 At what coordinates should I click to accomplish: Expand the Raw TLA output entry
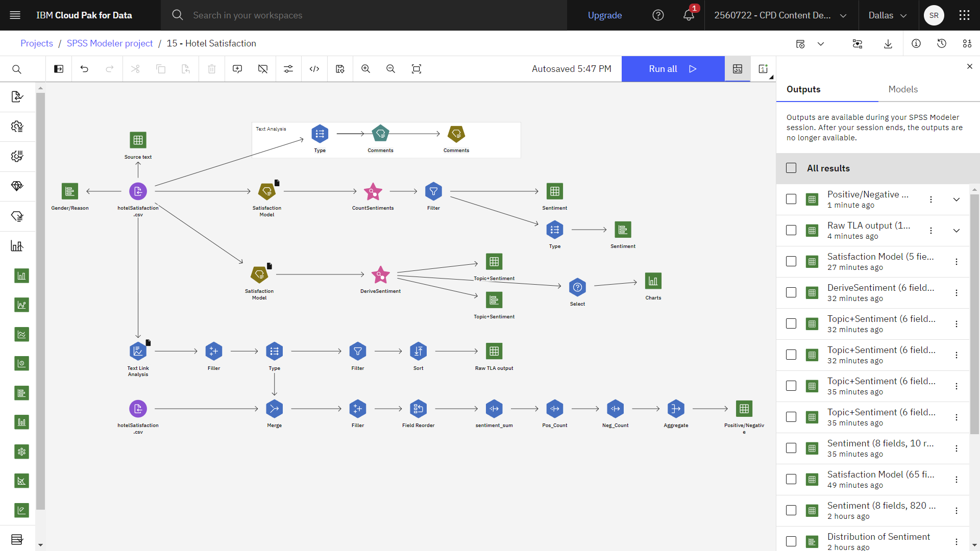[x=957, y=230]
